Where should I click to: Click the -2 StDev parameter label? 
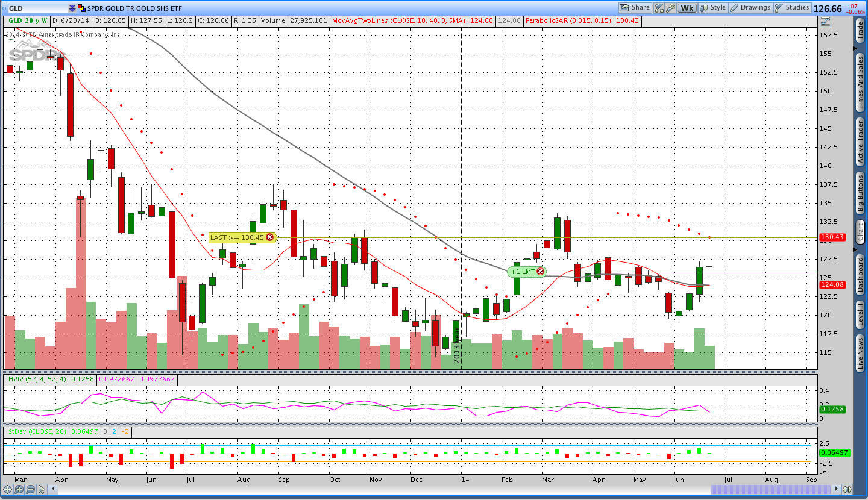[125, 431]
